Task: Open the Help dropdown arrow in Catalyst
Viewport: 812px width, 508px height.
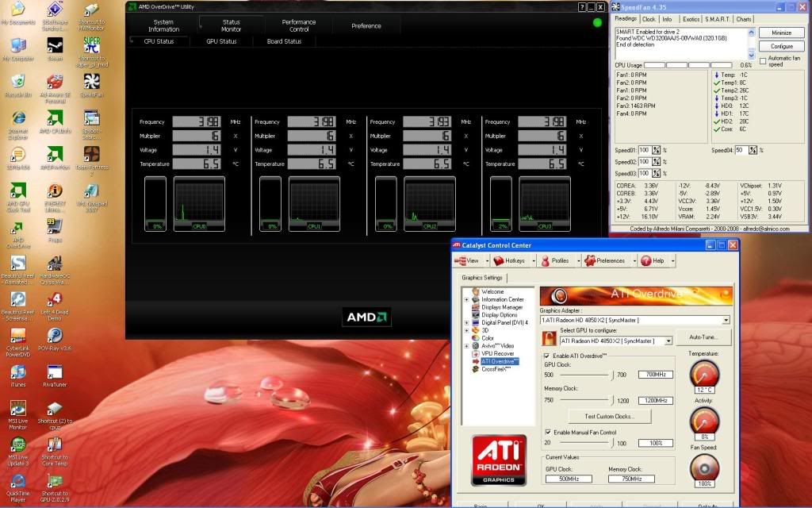Action: point(672,260)
